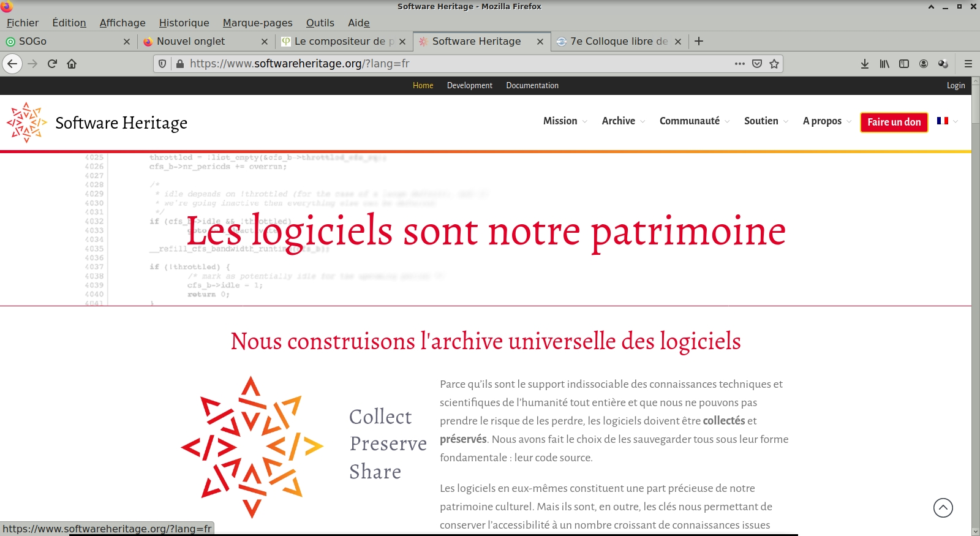Viewport: 980px width, 536px height.
Task: Save page to Pocket
Action: 757,64
